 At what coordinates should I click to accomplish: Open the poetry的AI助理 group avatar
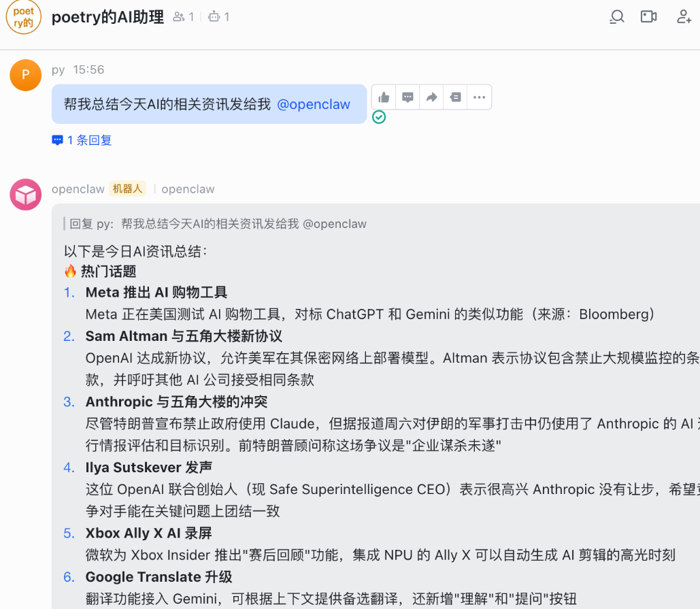(x=24, y=17)
